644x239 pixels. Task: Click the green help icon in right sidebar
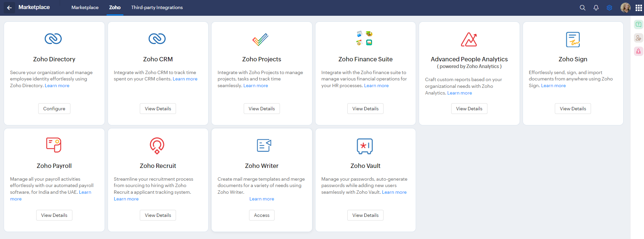point(638,24)
